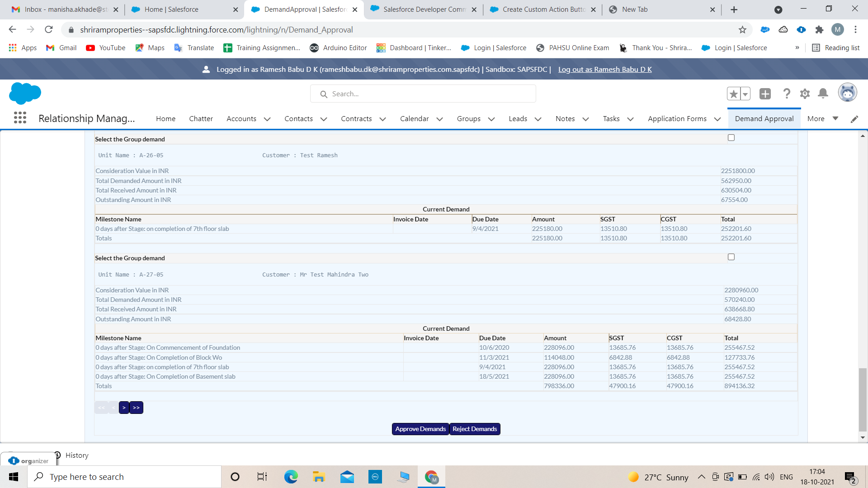Screen dimensions: 868x488
Task: Expand the Contacts navigation dropdown
Action: 324,119
